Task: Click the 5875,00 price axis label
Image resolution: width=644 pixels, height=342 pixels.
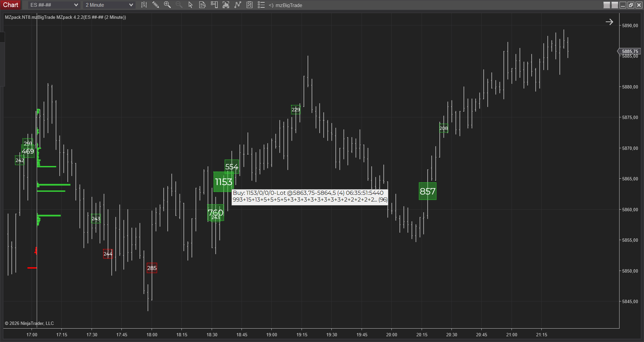Action: (x=630, y=117)
